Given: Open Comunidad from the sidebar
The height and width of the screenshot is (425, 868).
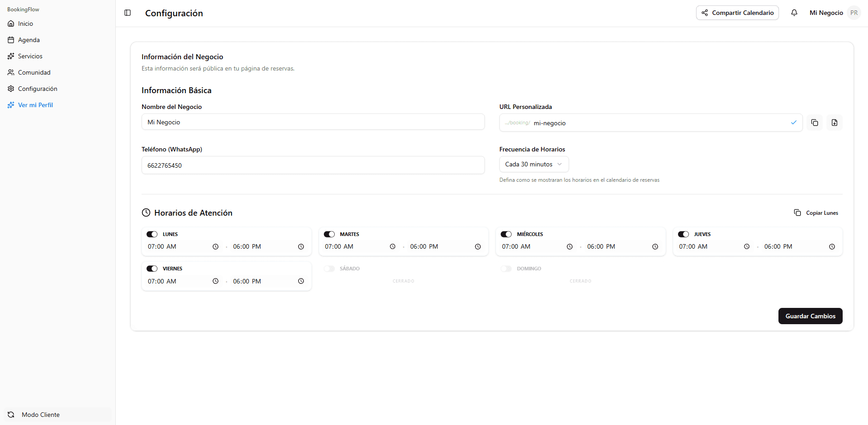Looking at the screenshot, I should pos(34,72).
